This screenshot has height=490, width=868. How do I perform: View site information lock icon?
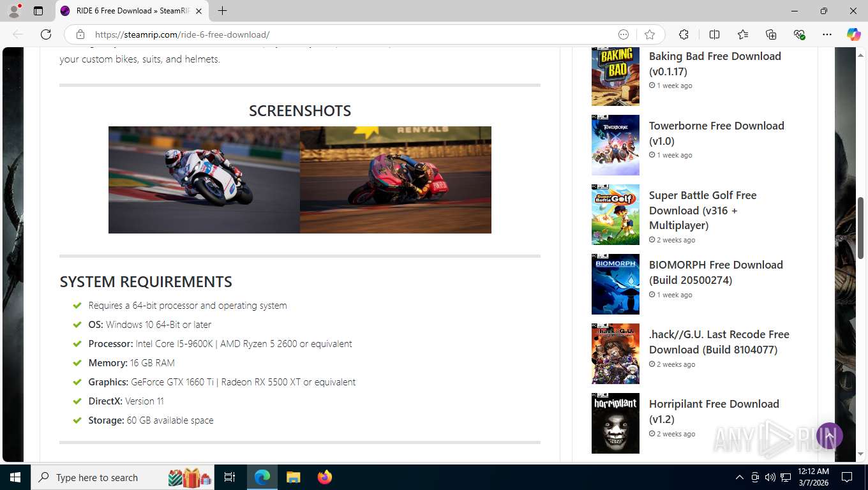coord(80,34)
